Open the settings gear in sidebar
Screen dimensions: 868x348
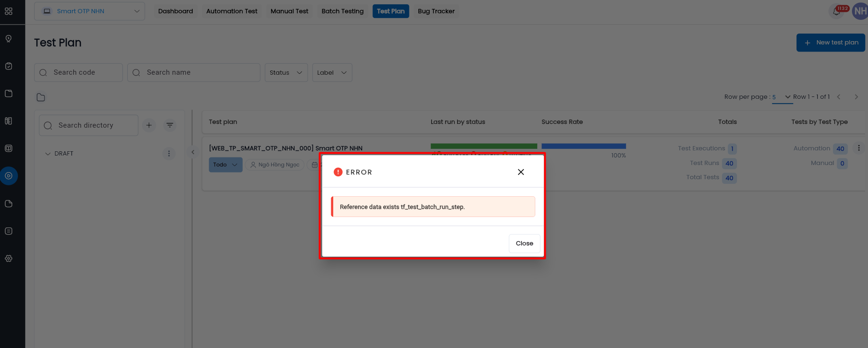(x=9, y=259)
